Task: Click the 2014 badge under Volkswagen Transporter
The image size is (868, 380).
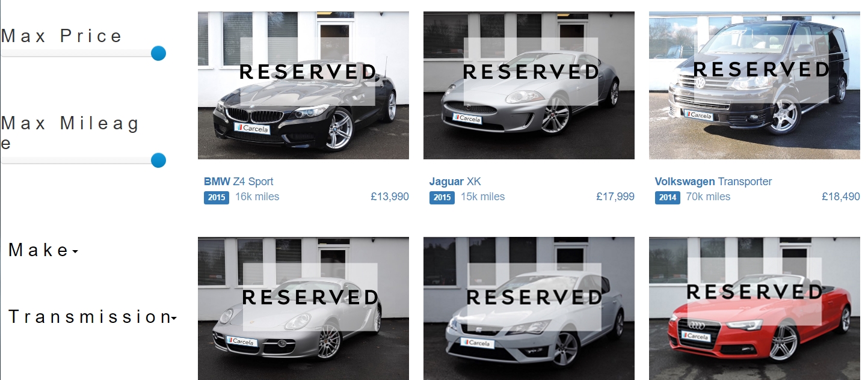Action: (x=668, y=197)
